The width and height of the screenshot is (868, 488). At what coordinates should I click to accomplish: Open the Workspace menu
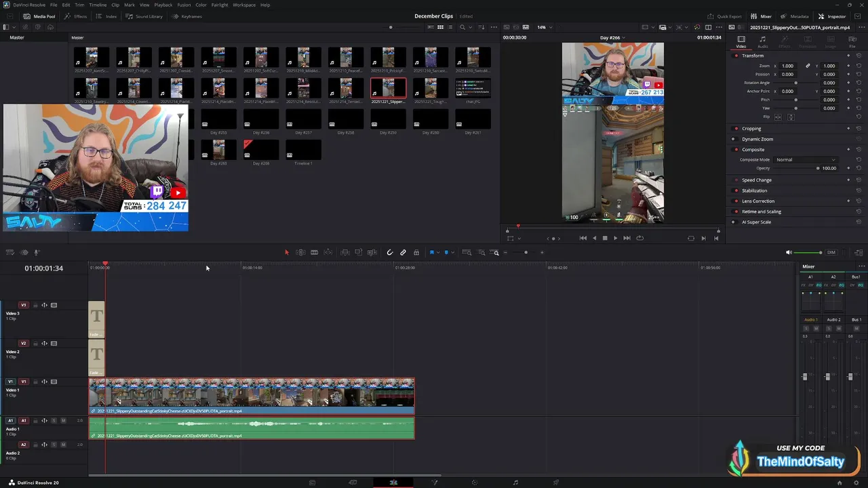point(244,5)
